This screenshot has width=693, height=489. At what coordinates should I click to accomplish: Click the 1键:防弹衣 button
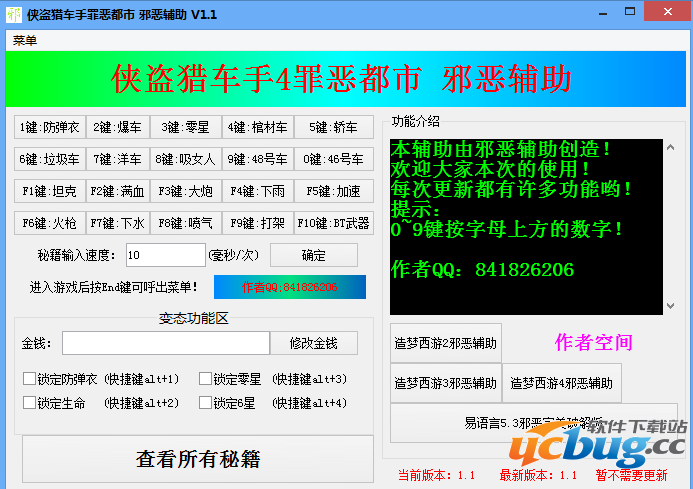click(x=50, y=127)
